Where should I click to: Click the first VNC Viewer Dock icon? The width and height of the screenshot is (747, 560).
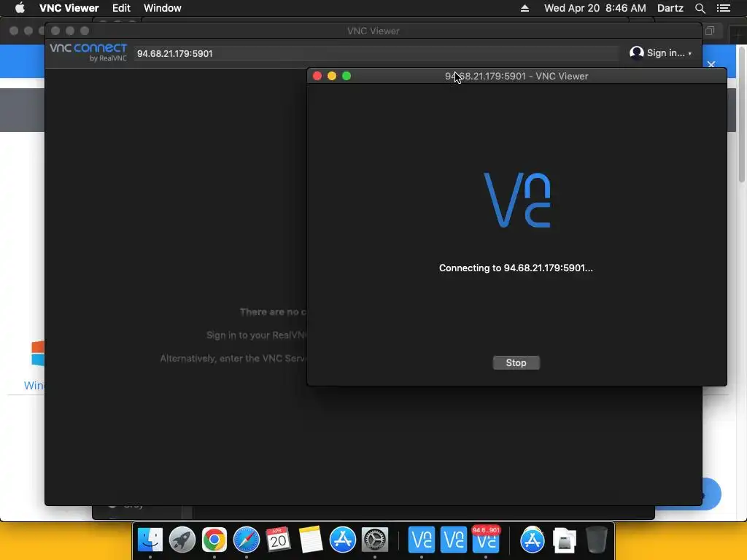click(x=422, y=540)
